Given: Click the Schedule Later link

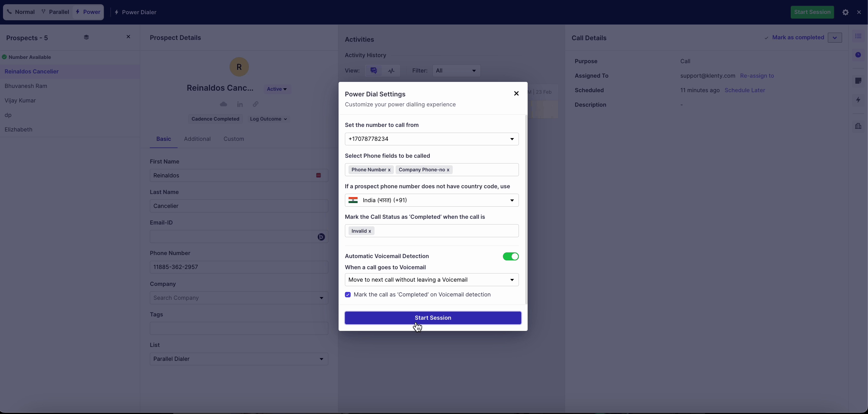Looking at the screenshot, I should pos(744,90).
